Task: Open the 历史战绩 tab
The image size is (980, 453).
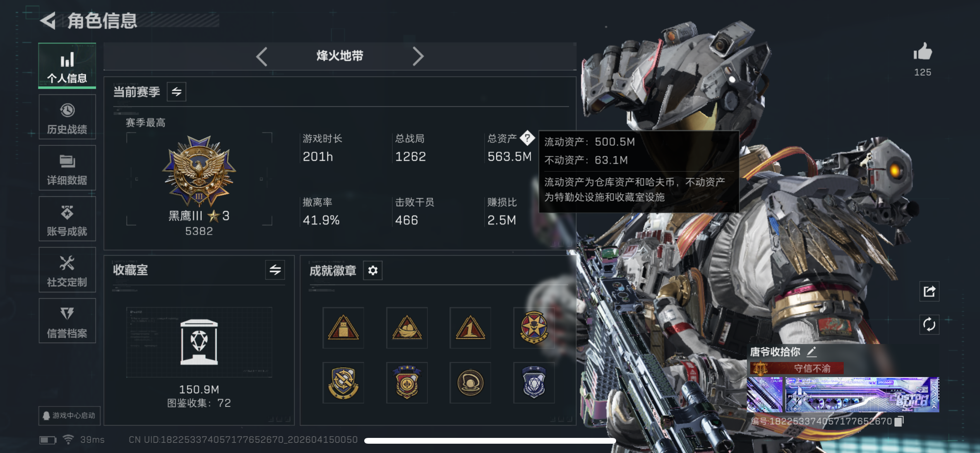Action: pyautogui.click(x=67, y=117)
